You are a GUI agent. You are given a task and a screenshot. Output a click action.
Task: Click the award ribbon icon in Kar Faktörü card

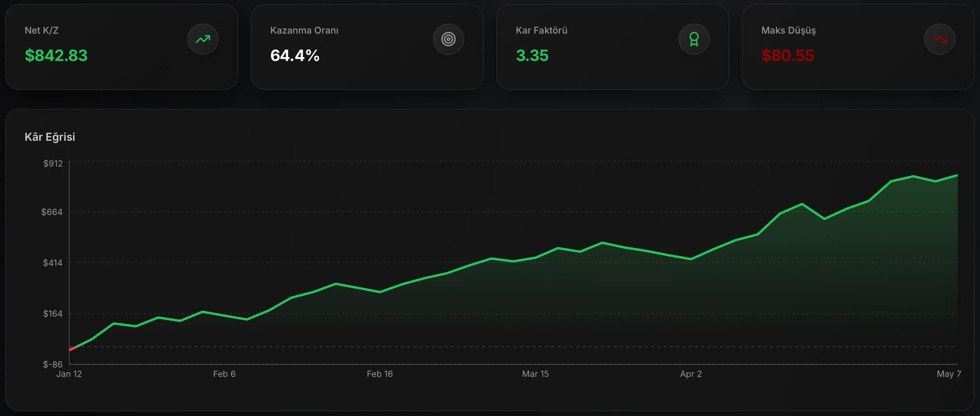(x=694, y=39)
